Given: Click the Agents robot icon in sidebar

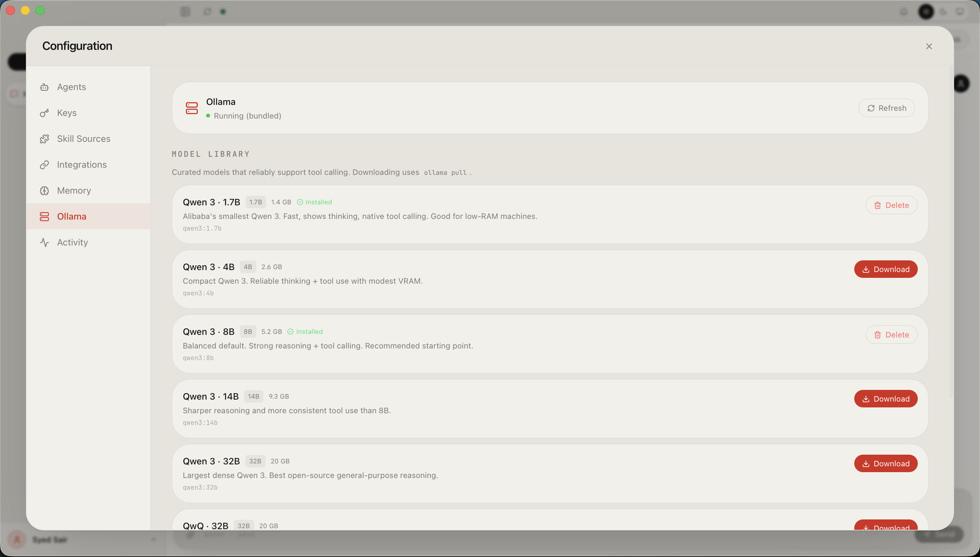Looking at the screenshot, I should [44, 87].
